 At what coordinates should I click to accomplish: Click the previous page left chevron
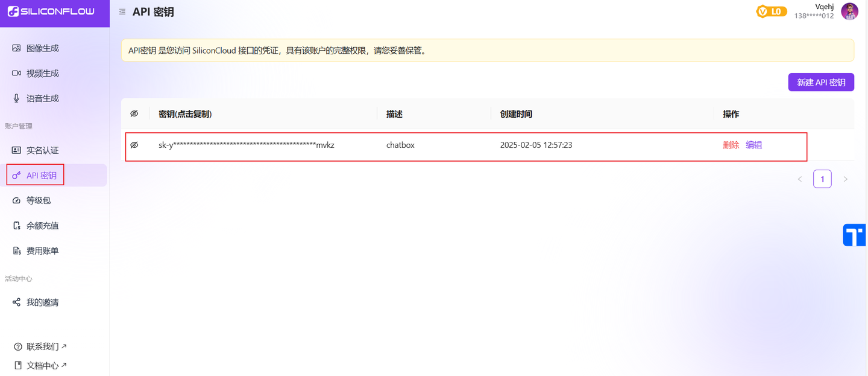click(x=800, y=179)
